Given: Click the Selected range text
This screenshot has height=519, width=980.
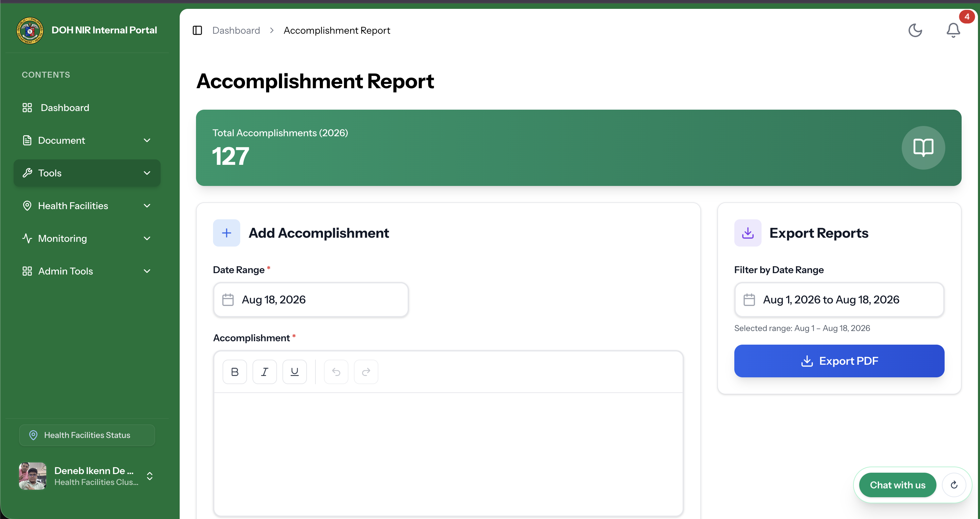Looking at the screenshot, I should coord(802,328).
